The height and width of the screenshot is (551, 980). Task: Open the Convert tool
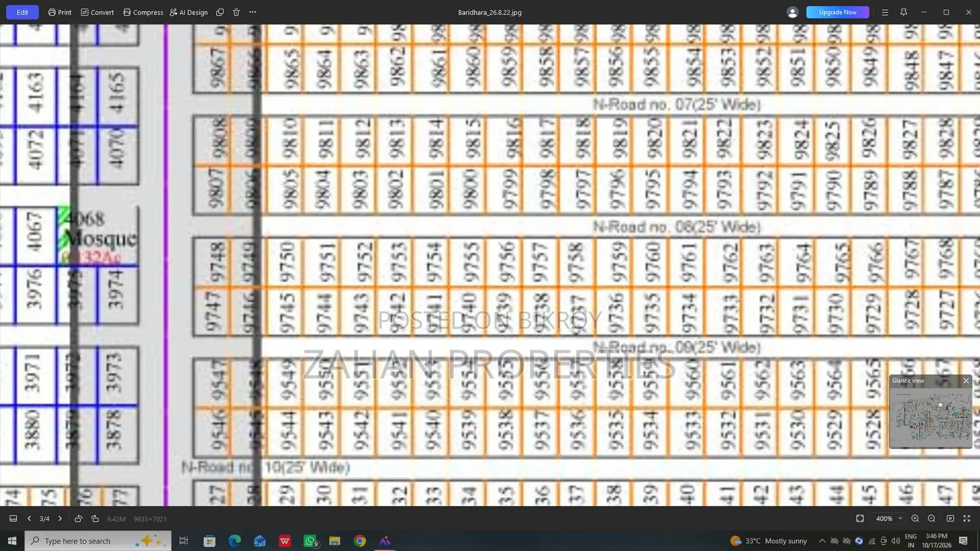tap(97, 12)
